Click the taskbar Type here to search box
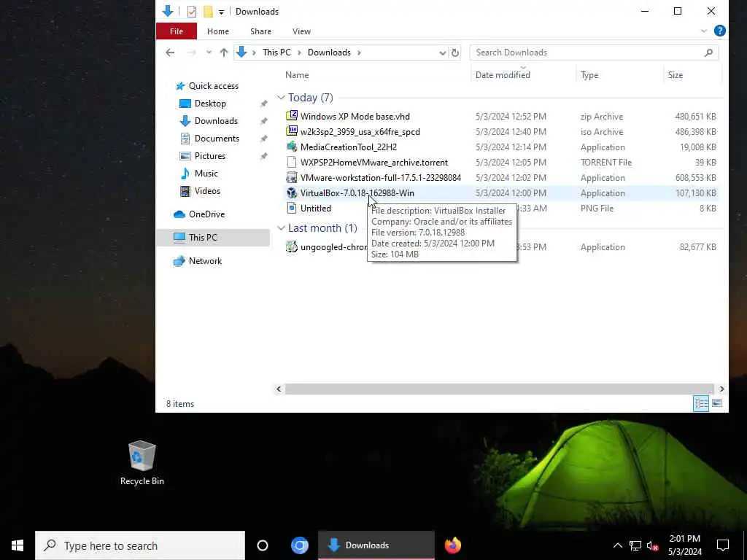 [140, 545]
